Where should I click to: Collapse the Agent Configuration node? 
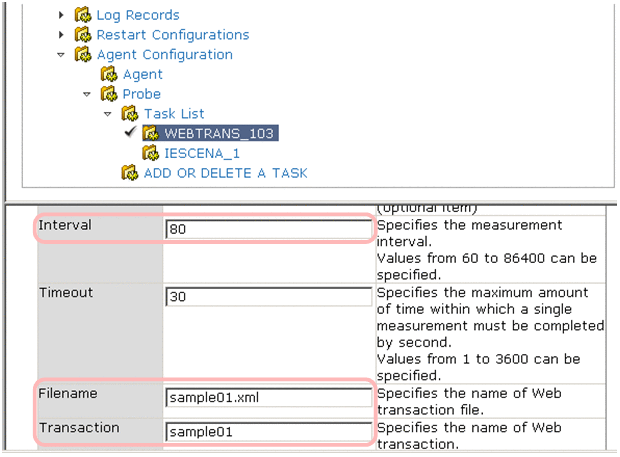coord(62,55)
